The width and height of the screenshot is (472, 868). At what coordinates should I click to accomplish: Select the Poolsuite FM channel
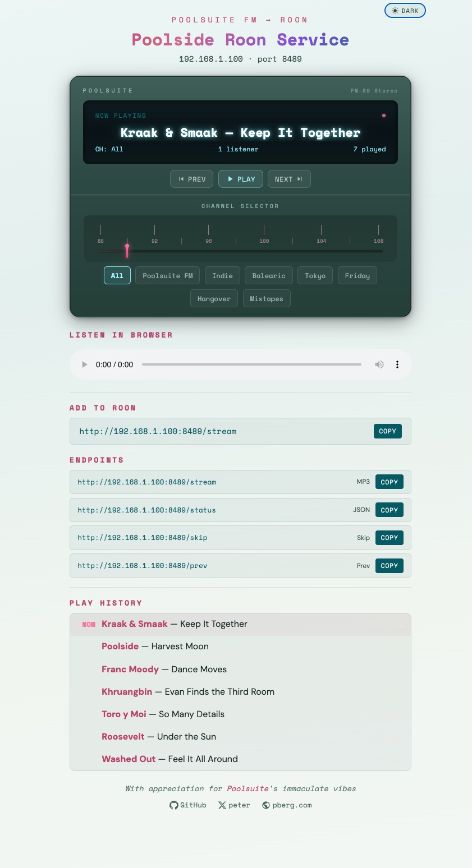pos(167,275)
